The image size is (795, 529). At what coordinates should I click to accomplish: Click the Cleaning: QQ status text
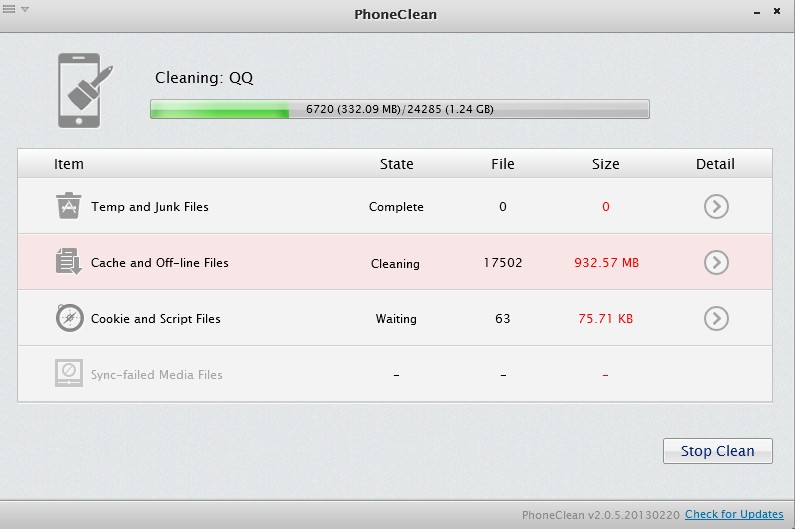pyautogui.click(x=204, y=78)
